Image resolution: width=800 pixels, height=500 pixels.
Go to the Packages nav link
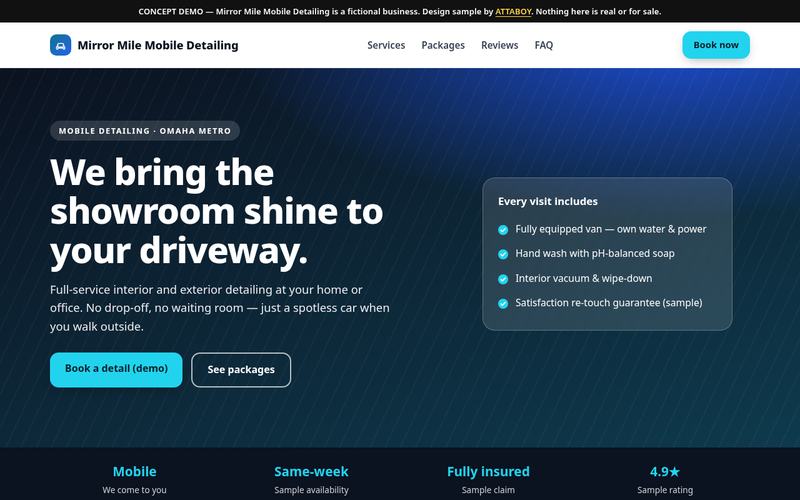(x=443, y=45)
